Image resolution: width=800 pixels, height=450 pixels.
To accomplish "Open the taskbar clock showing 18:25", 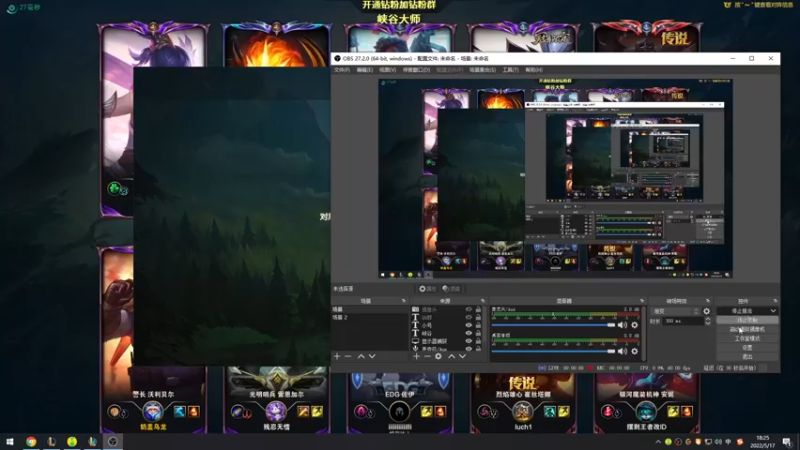I will click(x=762, y=442).
